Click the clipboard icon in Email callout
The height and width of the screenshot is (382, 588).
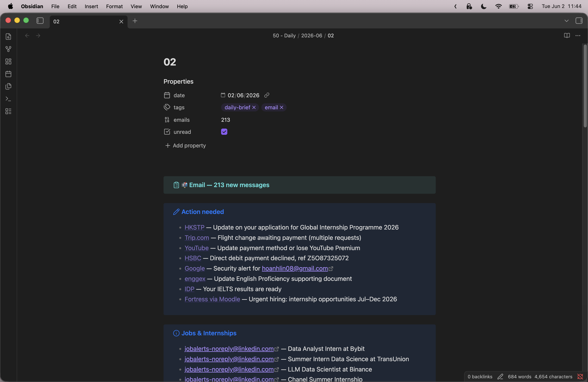[176, 185]
